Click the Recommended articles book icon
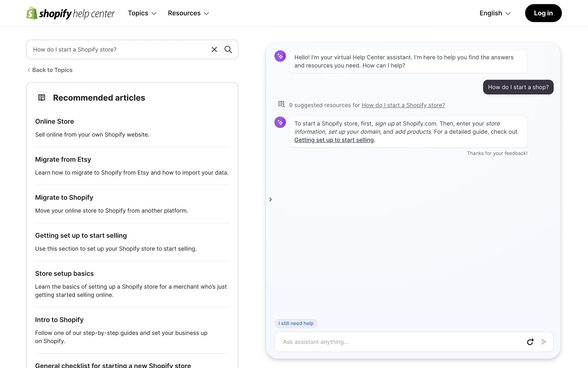The width and height of the screenshot is (588, 368). (x=42, y=98)
